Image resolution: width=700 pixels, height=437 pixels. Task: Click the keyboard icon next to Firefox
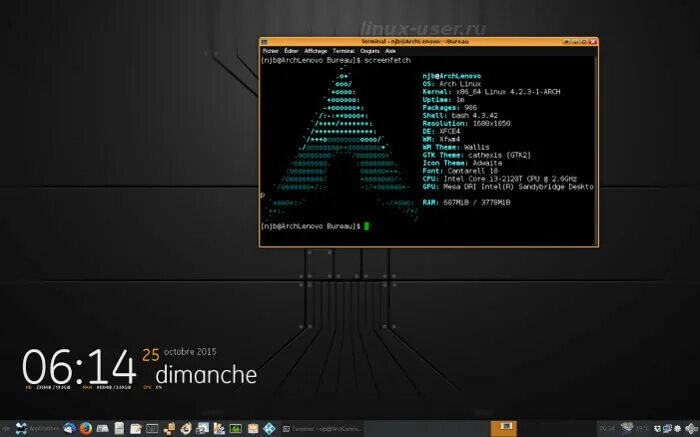102,429
